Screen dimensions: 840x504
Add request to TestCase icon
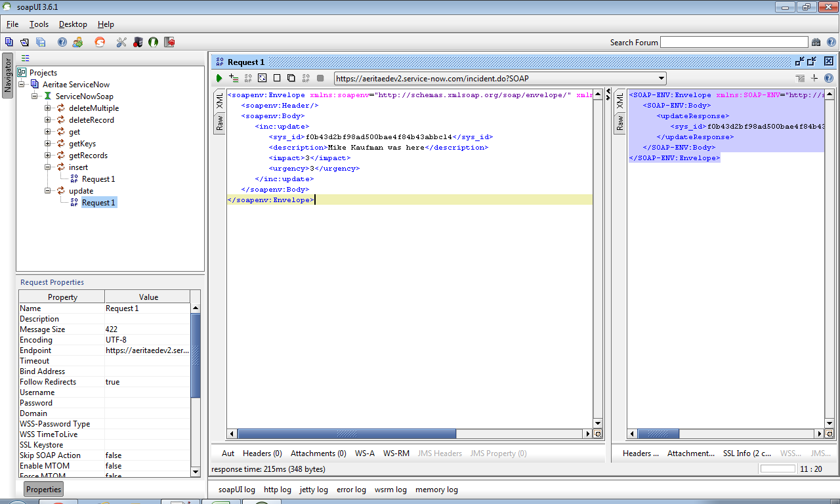(x=234, y=78)
